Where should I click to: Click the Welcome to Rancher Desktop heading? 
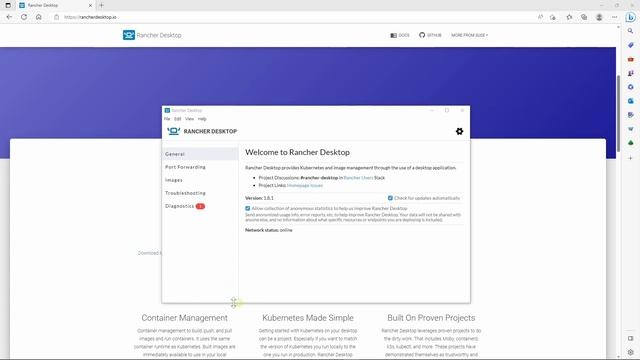(297, 152)
